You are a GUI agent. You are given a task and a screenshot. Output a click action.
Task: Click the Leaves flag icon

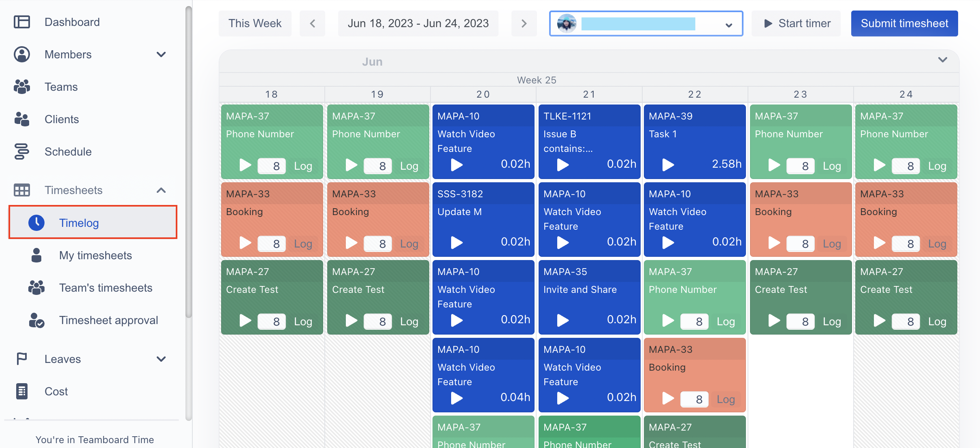click(x=22, y=359)
